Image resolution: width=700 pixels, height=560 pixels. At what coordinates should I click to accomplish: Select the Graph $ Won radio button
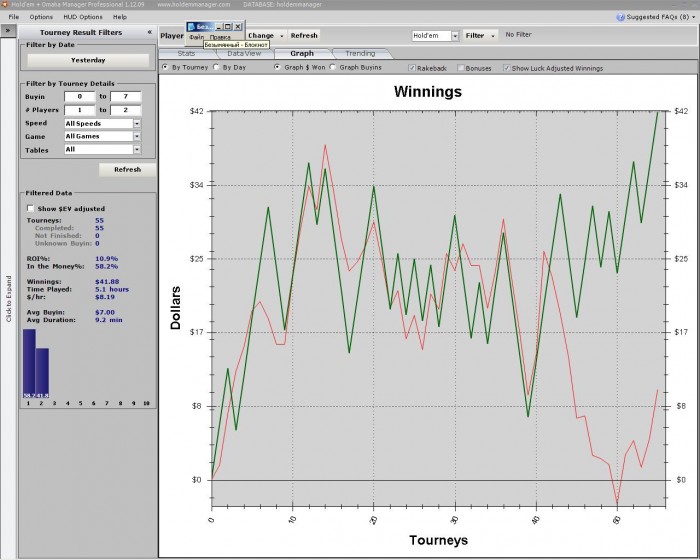(x=277, y=67)
